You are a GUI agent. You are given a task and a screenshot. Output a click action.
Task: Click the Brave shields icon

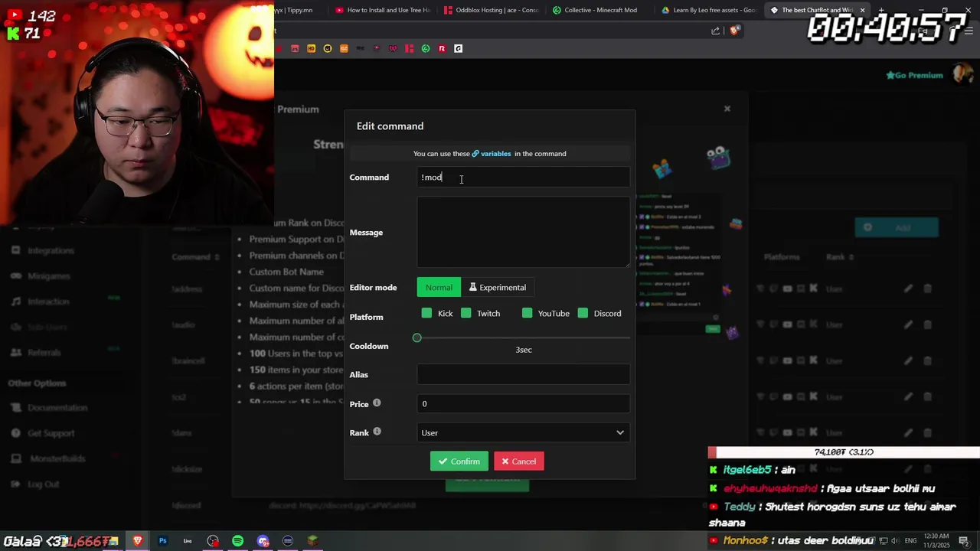[734, 31]
